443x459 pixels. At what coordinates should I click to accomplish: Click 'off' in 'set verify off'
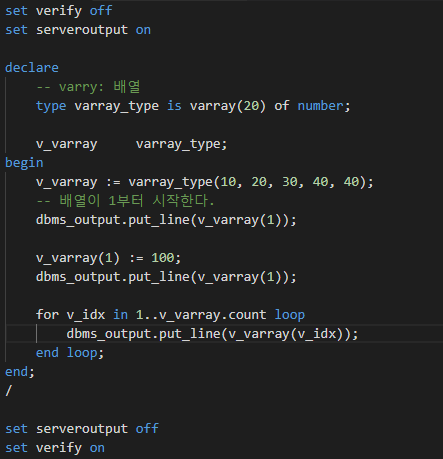[x=101, y=11]
